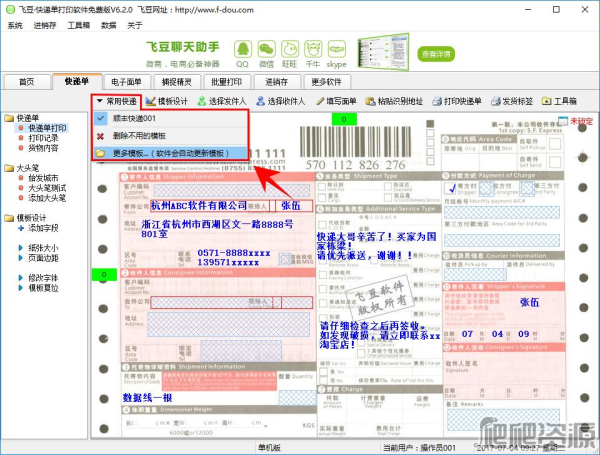Open 页面边距 in sidebar
This screenshot has height=455, width=600.
[x=43, y=258]
